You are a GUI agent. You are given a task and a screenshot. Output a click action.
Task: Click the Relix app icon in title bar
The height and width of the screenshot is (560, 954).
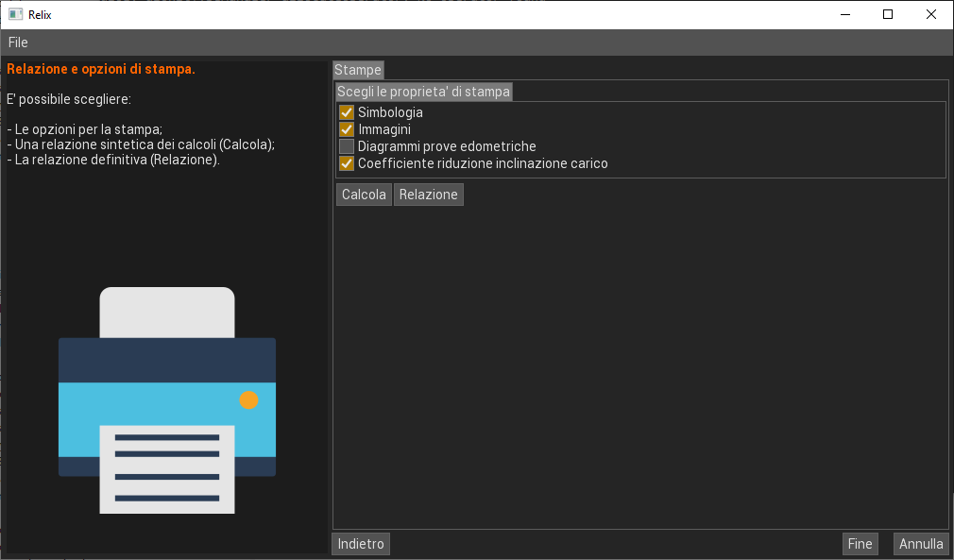click(x=15, y=14)
